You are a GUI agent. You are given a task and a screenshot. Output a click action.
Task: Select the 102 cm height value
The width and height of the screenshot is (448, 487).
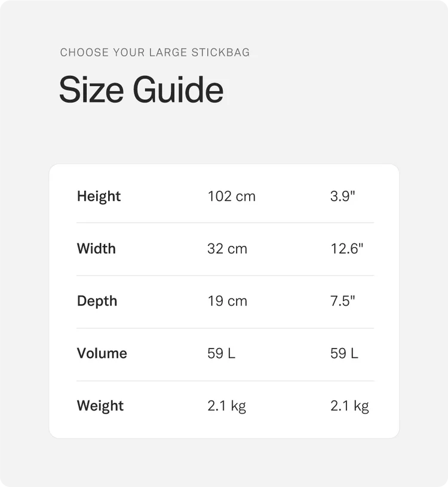point(231,196)
